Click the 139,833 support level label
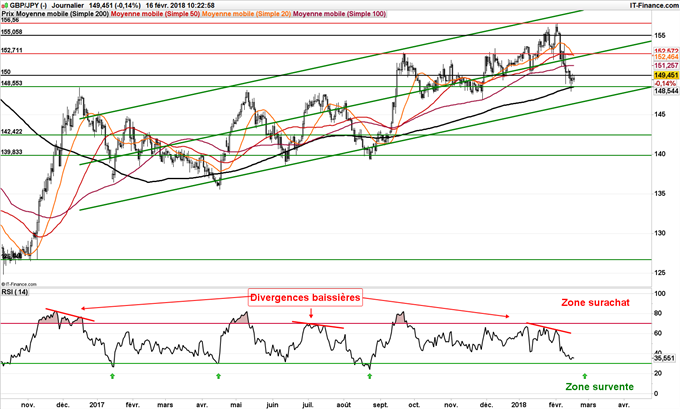Image resolution: width=680 pixels, height=409 pixels. tap(12, 152)
